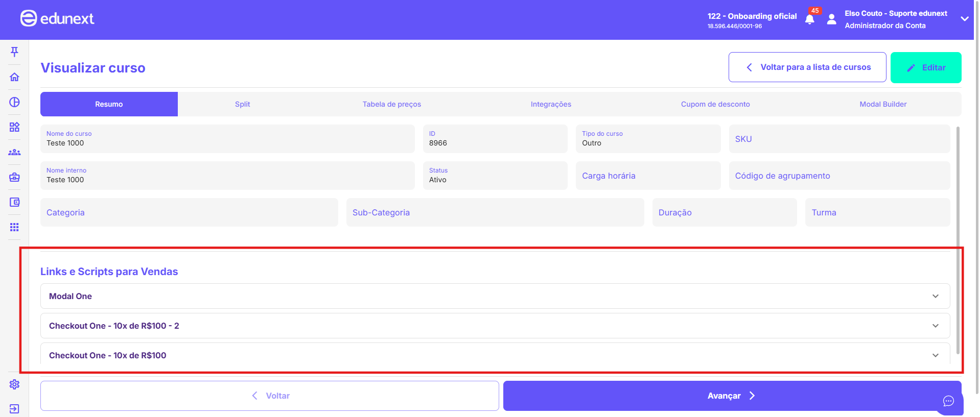The image size is (980, 417).
Task: Click the briefcase icon in sidebar
Action: point(14,177)
